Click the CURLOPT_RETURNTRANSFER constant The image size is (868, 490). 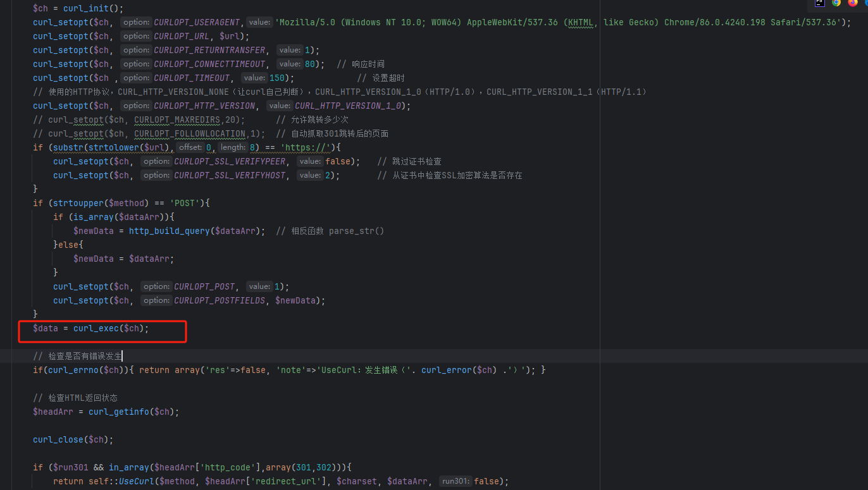(x=209, y=50)
